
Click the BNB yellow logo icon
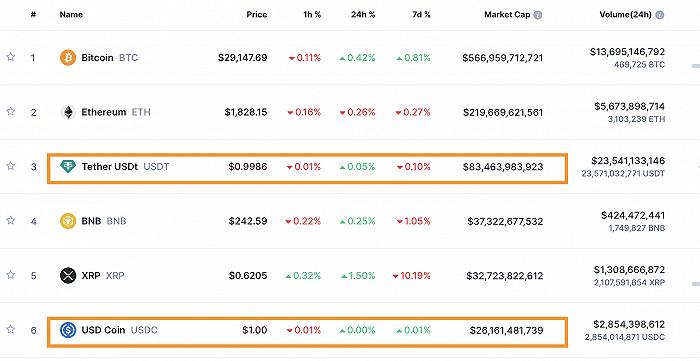point(68,221)
